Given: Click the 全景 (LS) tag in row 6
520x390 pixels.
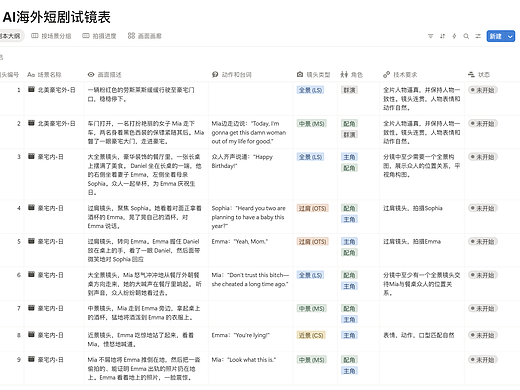Looking at the screenshot, I should pyautogui.click(x=310, y=275).
